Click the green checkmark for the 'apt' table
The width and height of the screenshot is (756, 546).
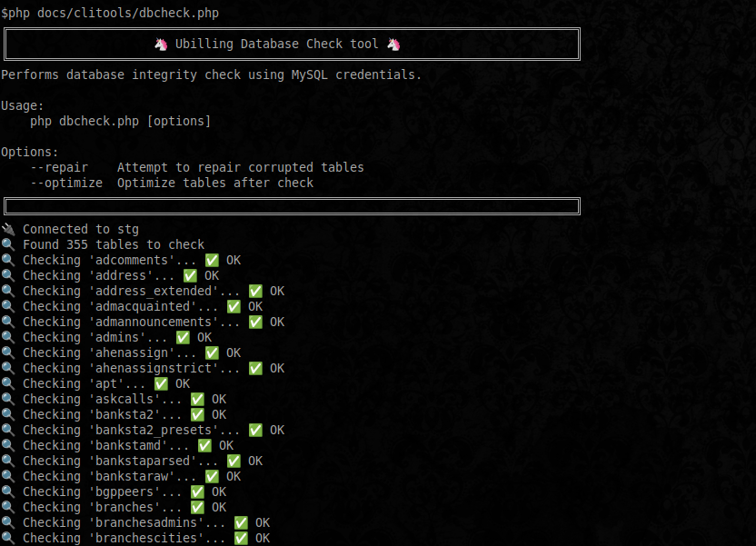click(x=161, y=383)
